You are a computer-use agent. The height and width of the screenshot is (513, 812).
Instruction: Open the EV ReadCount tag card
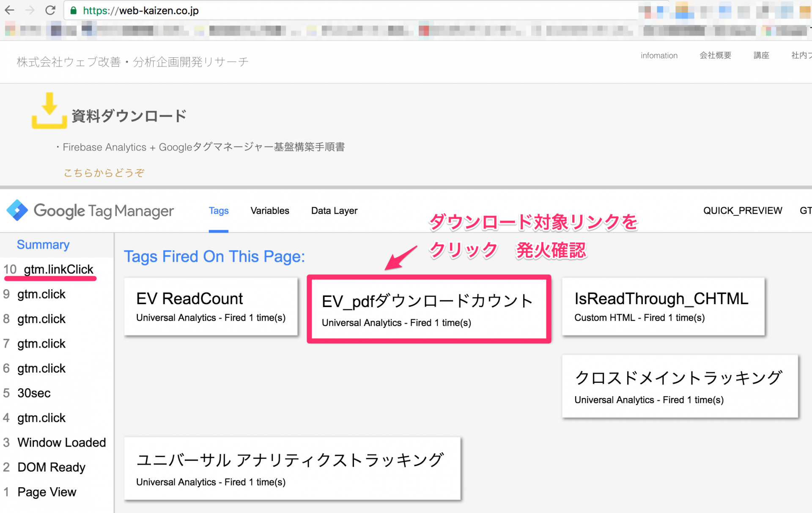pos(211,307)
